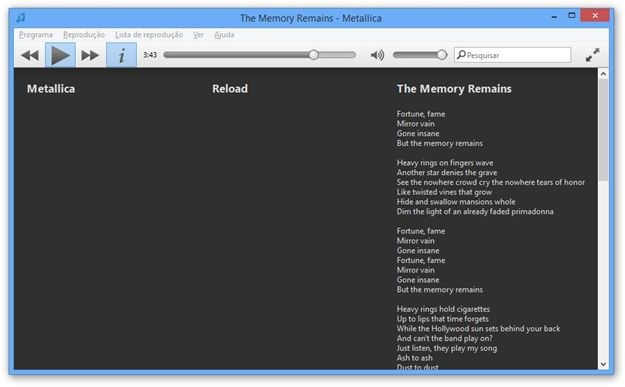625x387 pixels.
Task: Click lyric 'Up to lips that time forgets'
Action: [x=442, y=319]
